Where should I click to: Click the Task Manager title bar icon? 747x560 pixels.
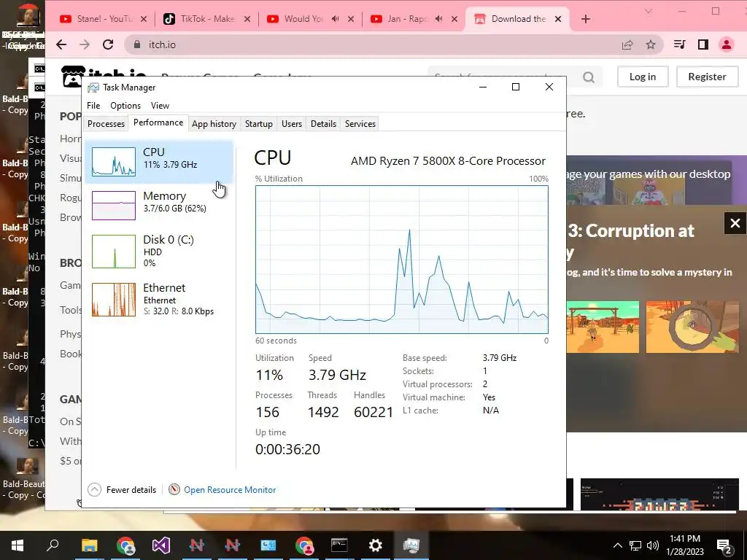pyautogui.click(x=93, y=87)
